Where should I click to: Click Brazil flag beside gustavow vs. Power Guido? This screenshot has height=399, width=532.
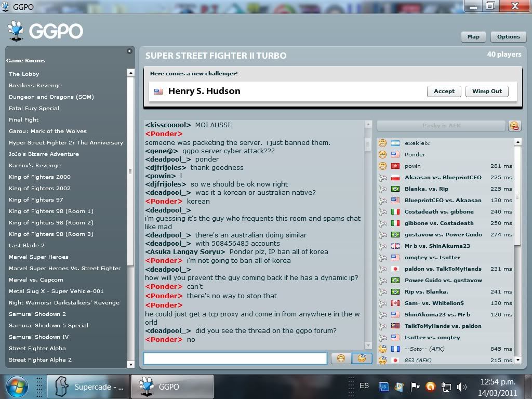[395, 234]
